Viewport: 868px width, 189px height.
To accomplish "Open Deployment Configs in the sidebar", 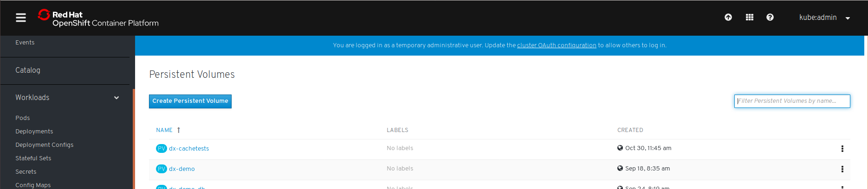I will [x=45, y=145].
